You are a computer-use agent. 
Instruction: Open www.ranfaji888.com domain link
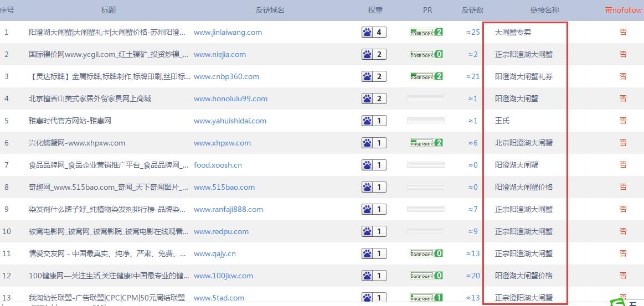click(x=228, y=209)
